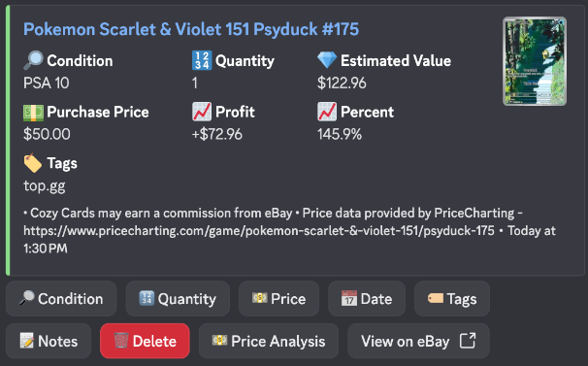Click View on eBay button
588x366 pixels.
coord(418,341)
